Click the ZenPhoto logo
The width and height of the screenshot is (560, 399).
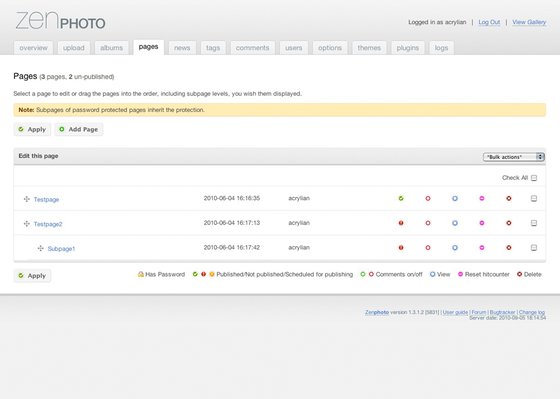coord(60,20)
